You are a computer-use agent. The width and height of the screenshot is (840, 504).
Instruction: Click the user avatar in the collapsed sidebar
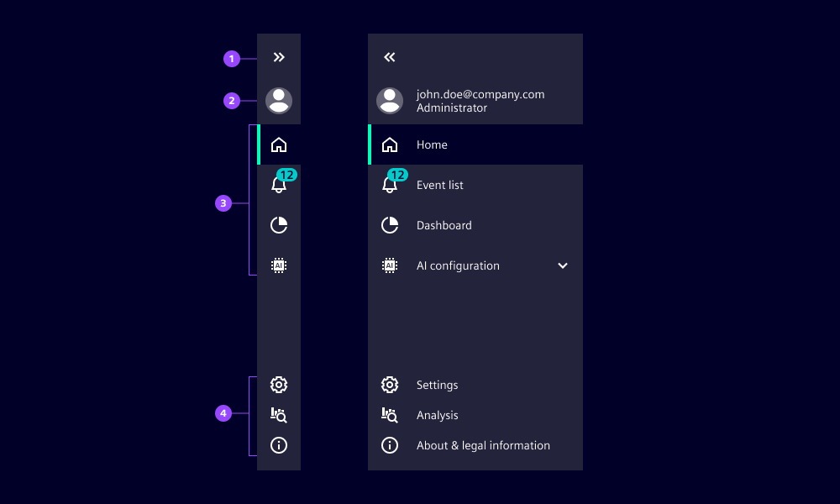[x=279, y=100]
